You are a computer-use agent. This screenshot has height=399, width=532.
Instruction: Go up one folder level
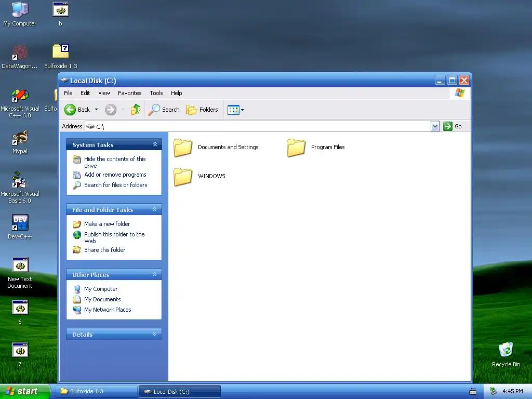(136, 110)
